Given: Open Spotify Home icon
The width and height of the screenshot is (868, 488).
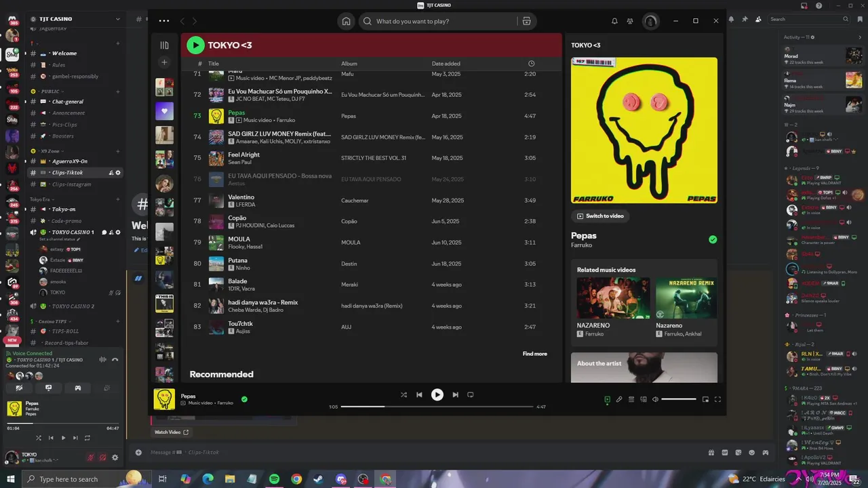Looking at the screenshot, I should click(x=347, y=21).
